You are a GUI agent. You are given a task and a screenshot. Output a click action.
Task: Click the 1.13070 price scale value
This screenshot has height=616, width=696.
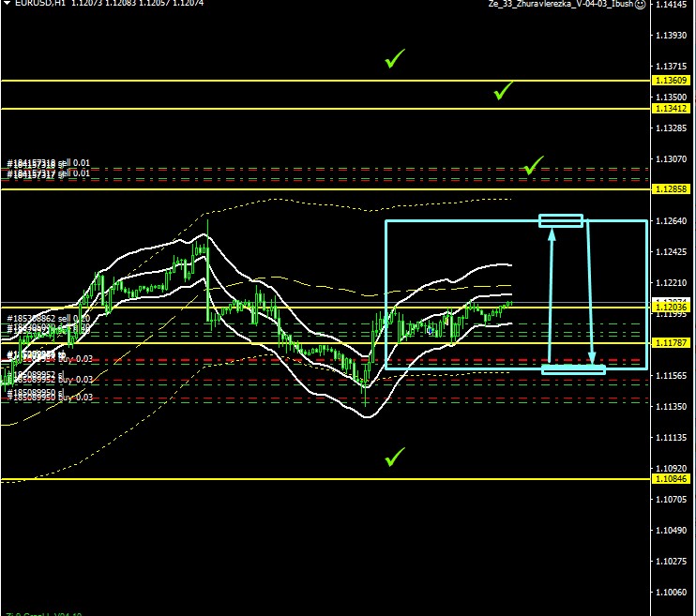(672, 158)
